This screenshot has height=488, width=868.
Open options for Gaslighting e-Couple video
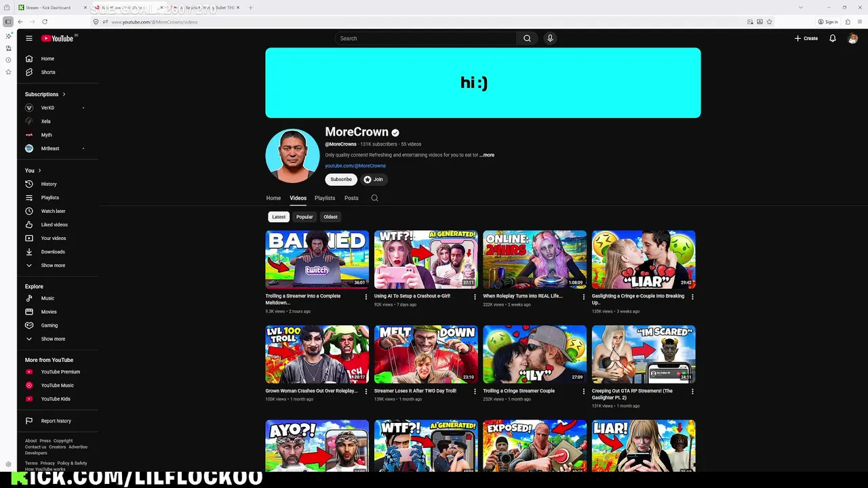coord(692,297)
